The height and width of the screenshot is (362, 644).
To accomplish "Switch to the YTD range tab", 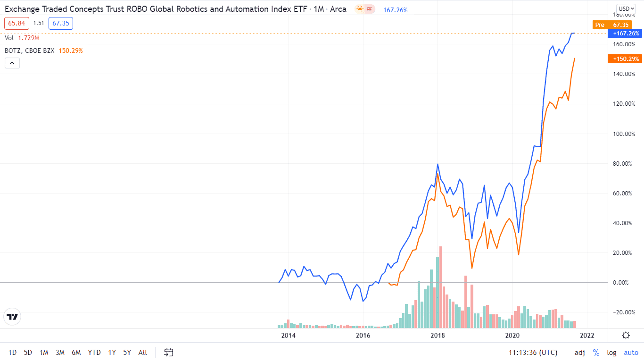I will click(x=94, y=352).
